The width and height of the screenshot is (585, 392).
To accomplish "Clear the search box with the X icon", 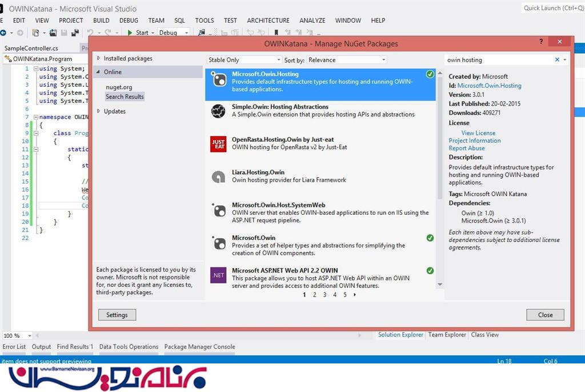I will [557, 60].
